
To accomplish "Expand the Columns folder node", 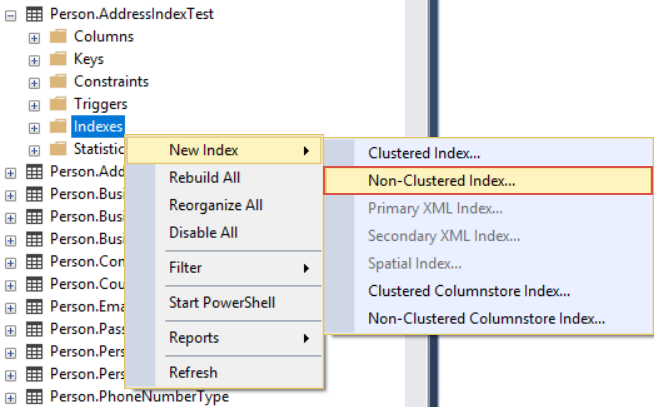I will (34, 38).
